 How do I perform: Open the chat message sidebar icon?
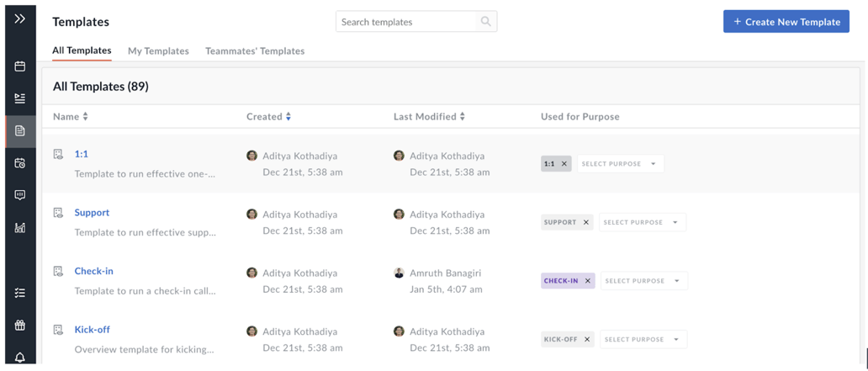tap(20, 195)
